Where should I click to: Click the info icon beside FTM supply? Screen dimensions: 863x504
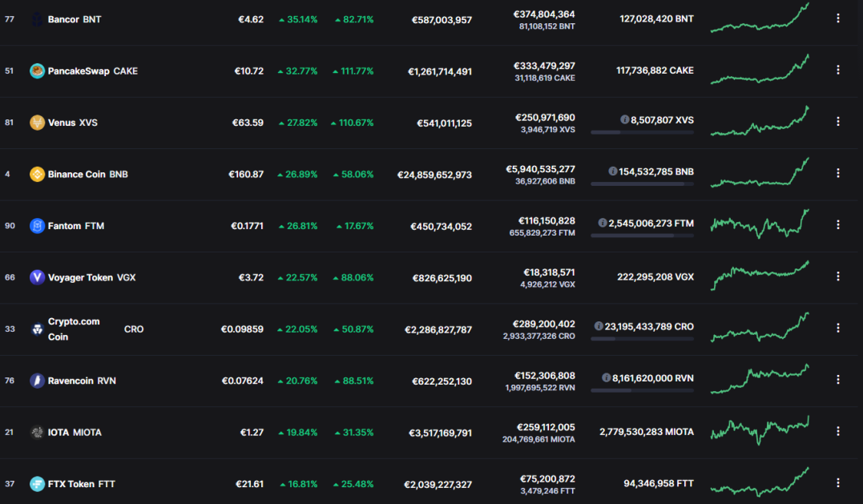(603, 223)
